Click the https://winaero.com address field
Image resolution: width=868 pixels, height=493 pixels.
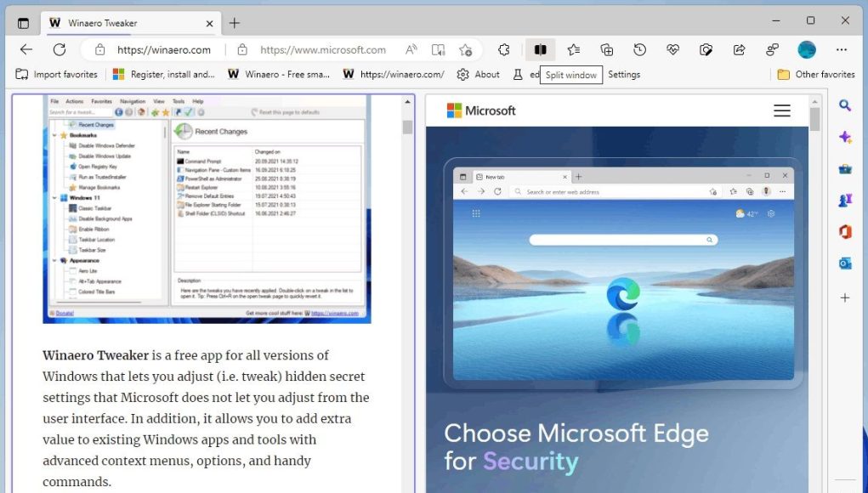pos(164,50)
